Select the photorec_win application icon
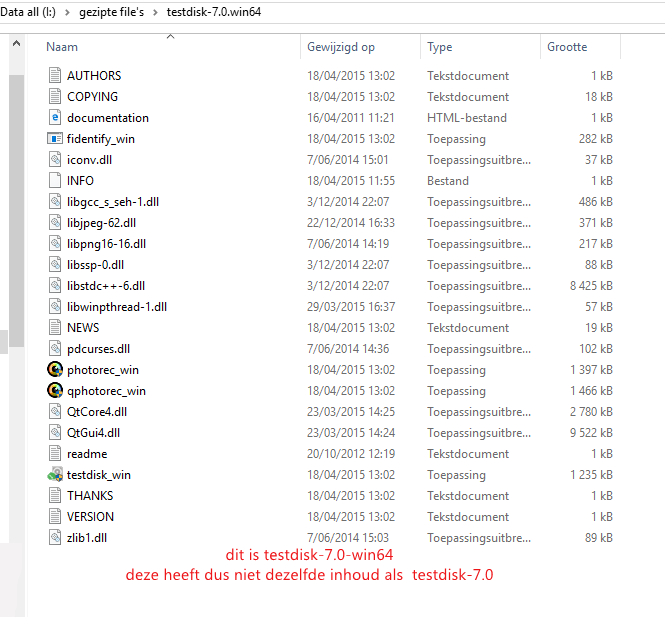This screenshot has width=665, height=617. click(x=55, y=369)
